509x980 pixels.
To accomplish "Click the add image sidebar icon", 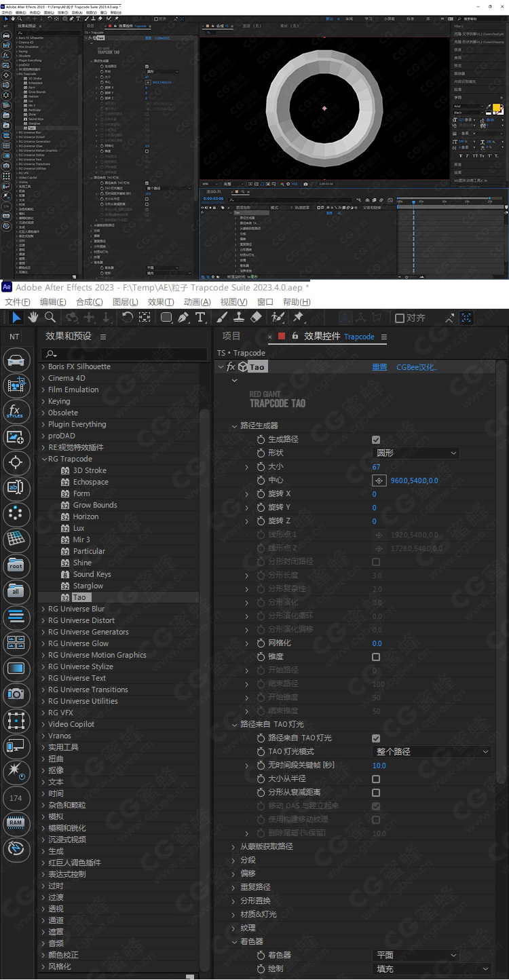I will (16, 437).
